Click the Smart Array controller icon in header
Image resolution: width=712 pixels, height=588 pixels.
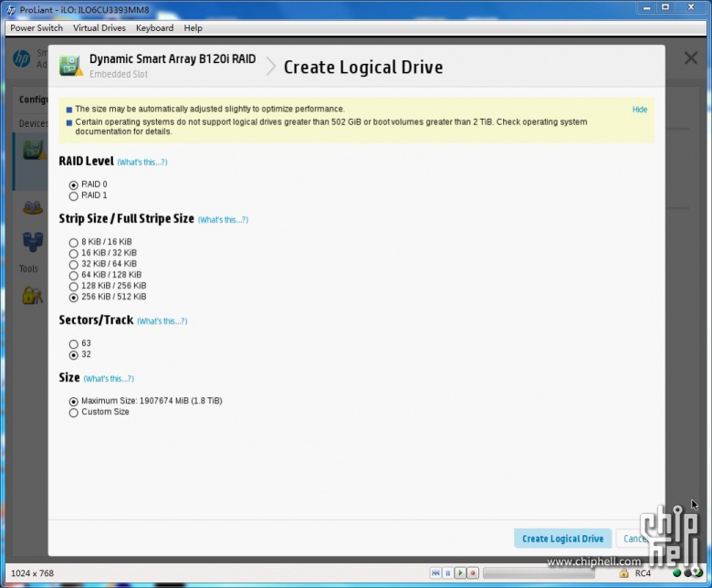point(71,66)
